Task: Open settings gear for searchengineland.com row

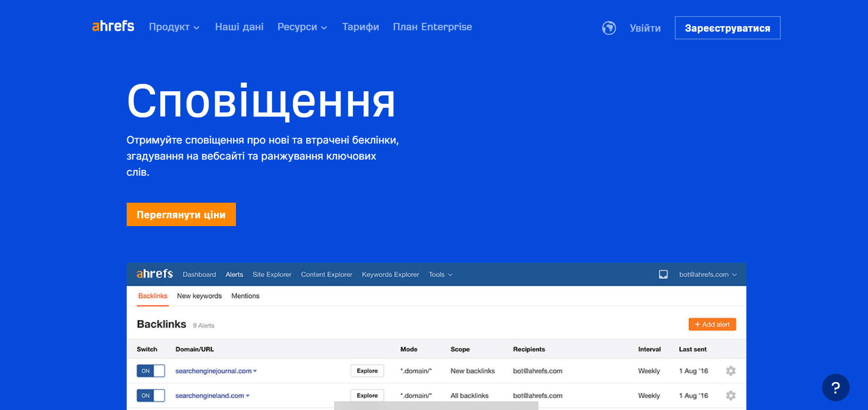Action: pos(730,395)
